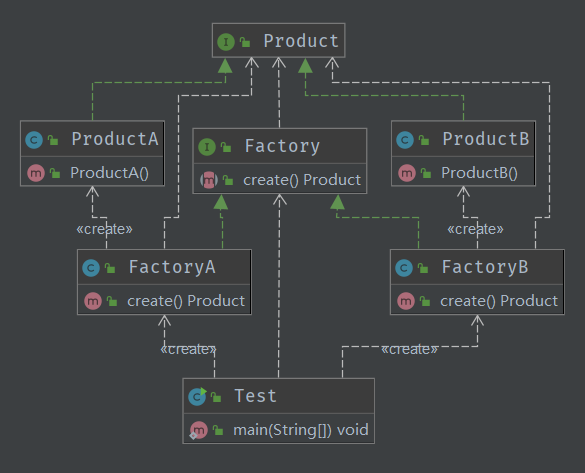
Task: Click the green lock icon beside Product
Action: (245, 42)
